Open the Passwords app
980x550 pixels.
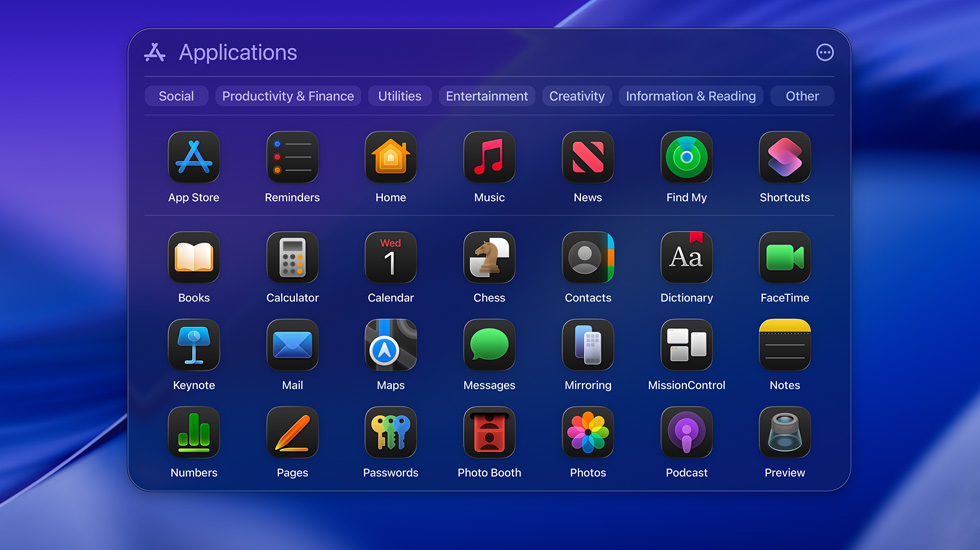point(390,433)
